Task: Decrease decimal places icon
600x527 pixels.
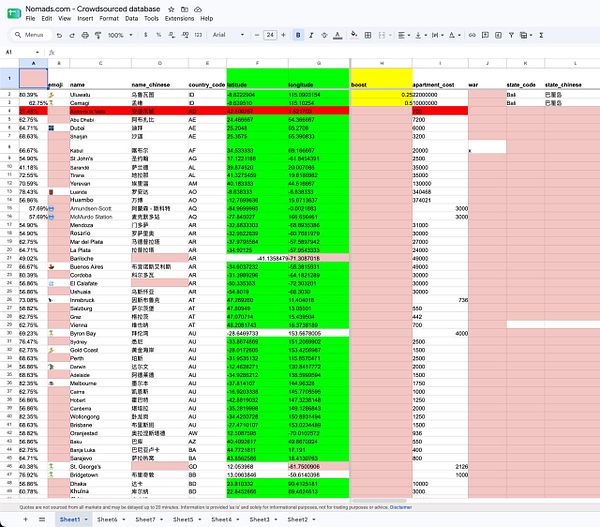Action: click(x=171, y=35)
